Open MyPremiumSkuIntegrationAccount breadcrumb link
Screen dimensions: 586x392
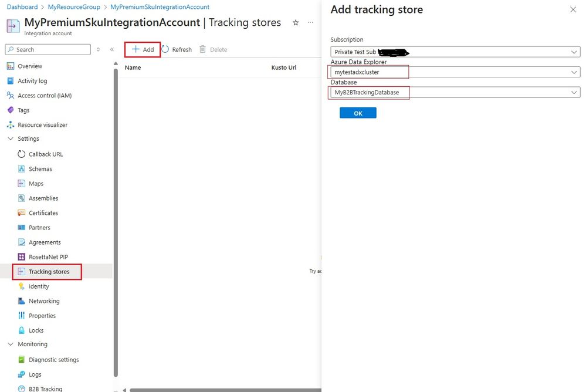(x=160, y=7)
